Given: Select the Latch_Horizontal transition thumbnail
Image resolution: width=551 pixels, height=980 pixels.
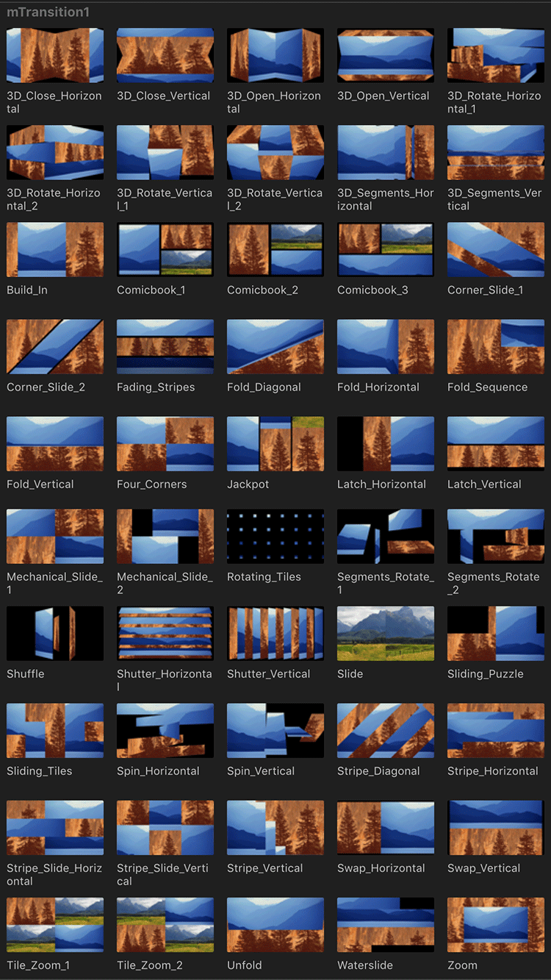Looking at the screenshot, I should click(386, 443).
